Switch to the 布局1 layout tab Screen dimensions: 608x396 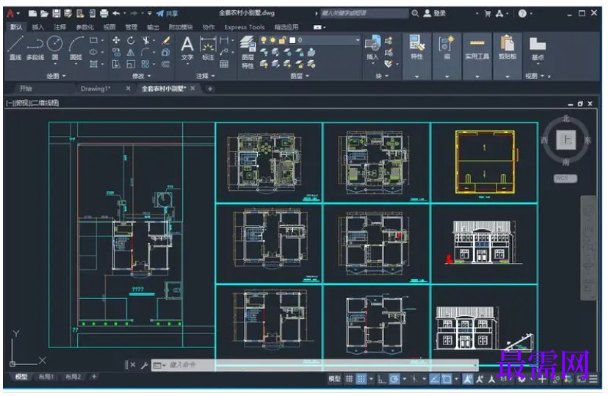click(46, 377)
